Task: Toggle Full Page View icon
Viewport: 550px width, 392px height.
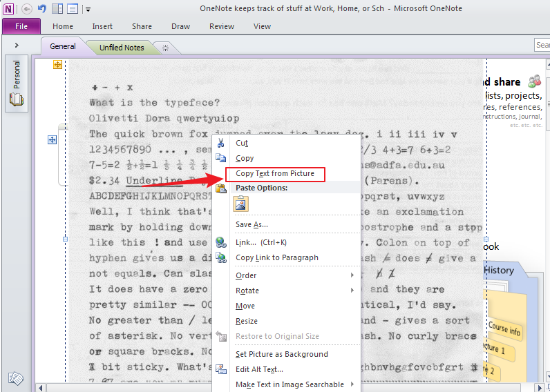Action: tap(73, 9)
